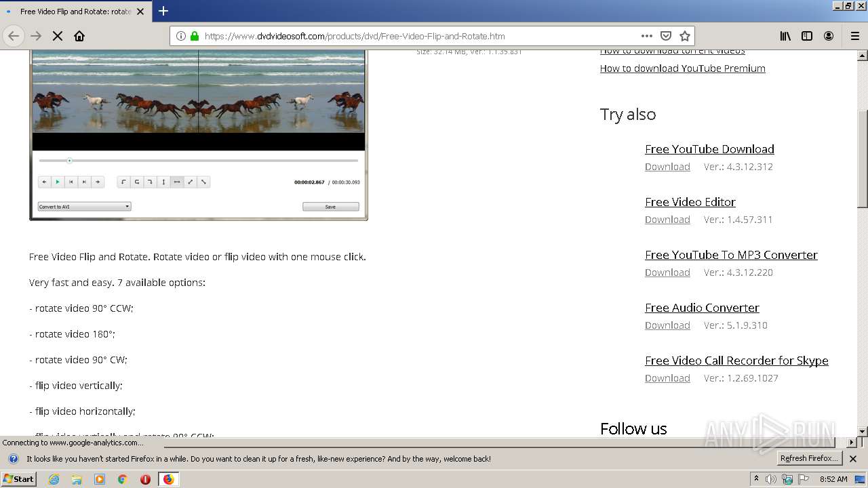Click the taskbar clock showing 8:52 AM
The image size is (868, 488).
833,479
